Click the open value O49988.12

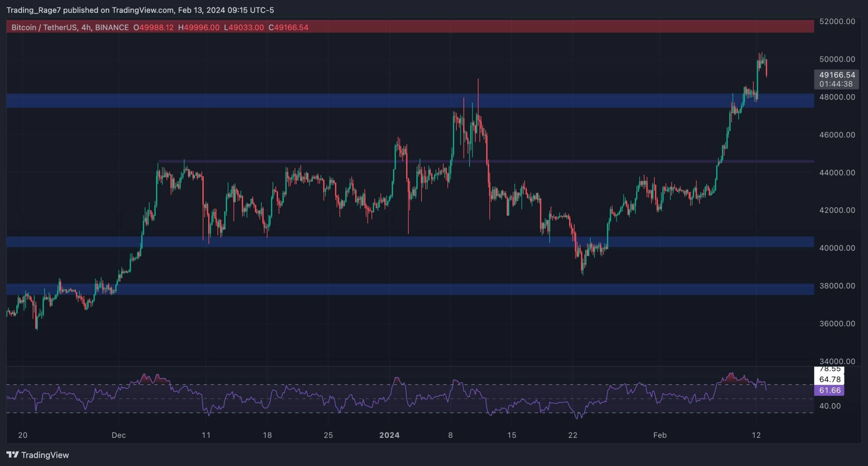click(x=153, y=27)
